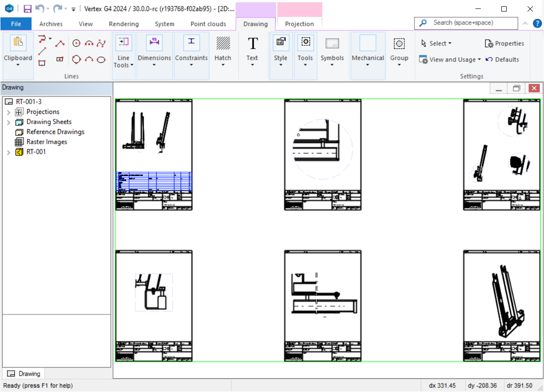
Task: Open the Rendering ribbon tab
Action: [123, 24]
